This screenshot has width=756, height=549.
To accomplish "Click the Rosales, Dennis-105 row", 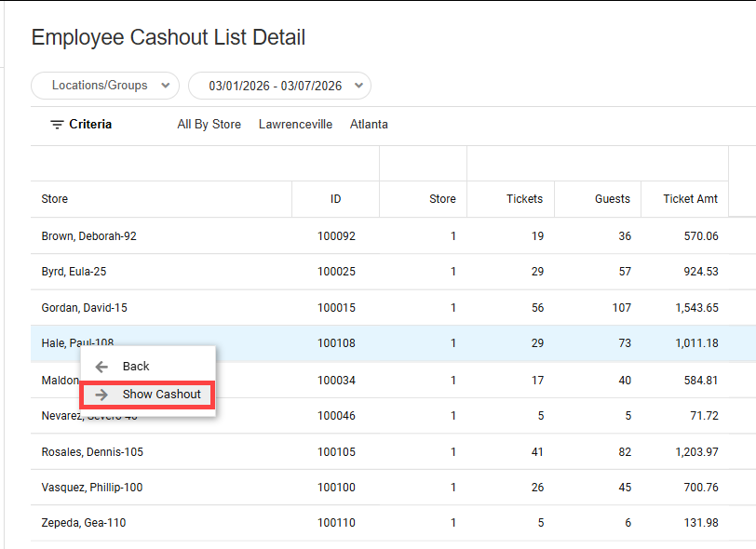I will click(x=92, y=452).
